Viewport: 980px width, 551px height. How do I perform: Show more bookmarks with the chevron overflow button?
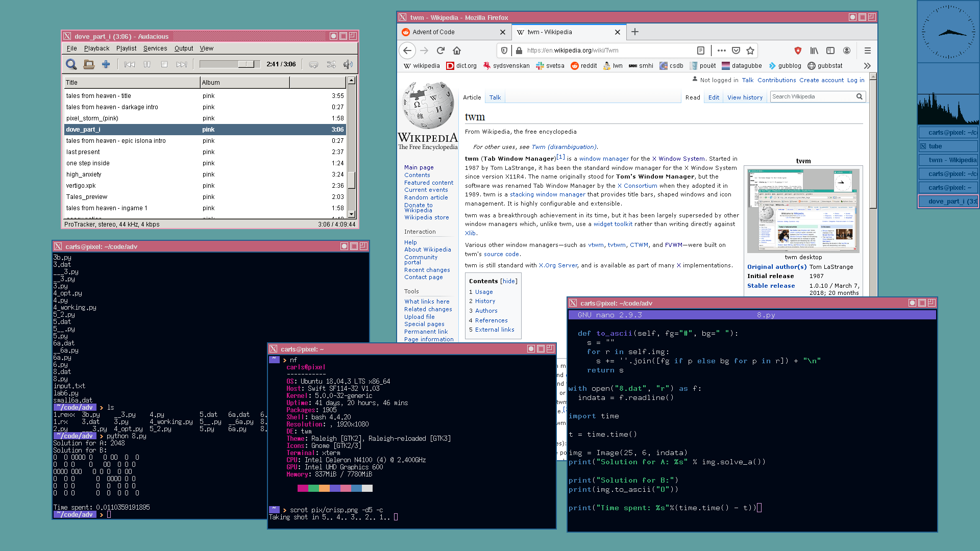point(867,66)
